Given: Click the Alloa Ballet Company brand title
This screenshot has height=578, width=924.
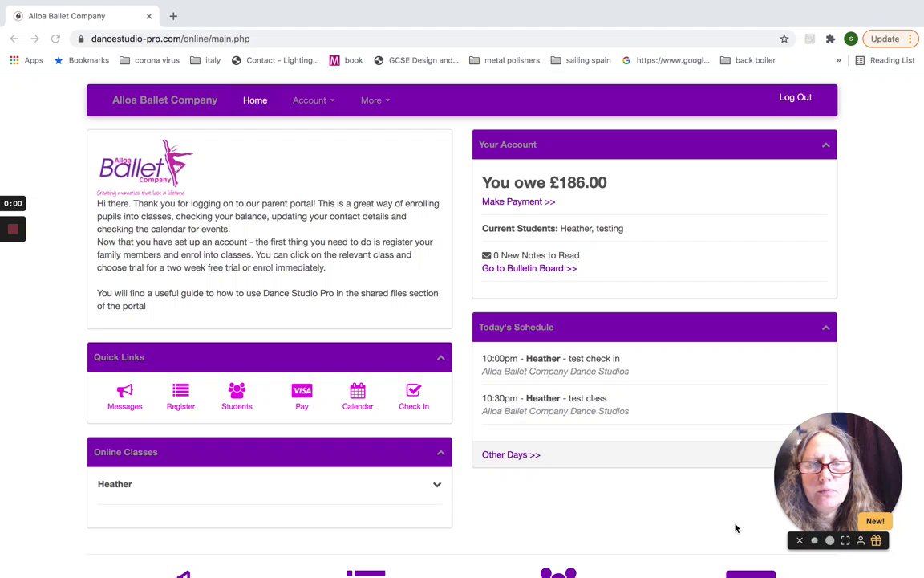Looking at the screenshot, I should tap(165, 100).
